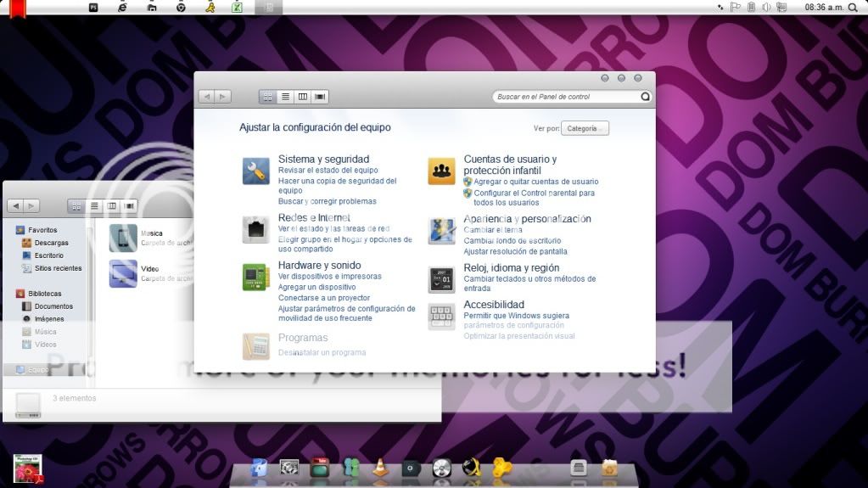
Task: Click search magnifier in Control Panel search box
Action: point(645,97)
